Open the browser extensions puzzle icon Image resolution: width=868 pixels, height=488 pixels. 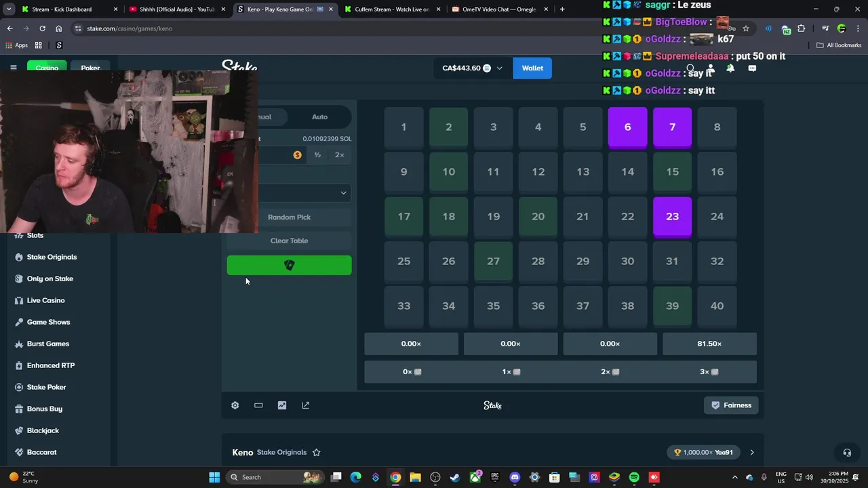pos(802,28)
